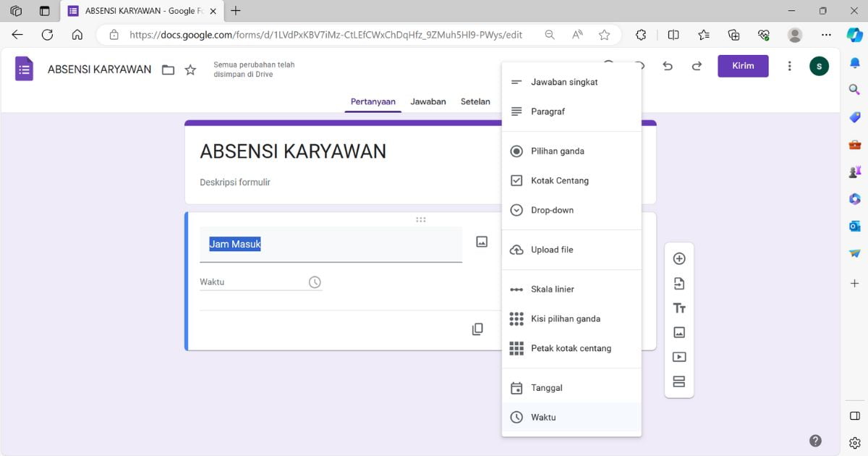
Task: Open favorites list in toolbar
Action: click(704, 35)
